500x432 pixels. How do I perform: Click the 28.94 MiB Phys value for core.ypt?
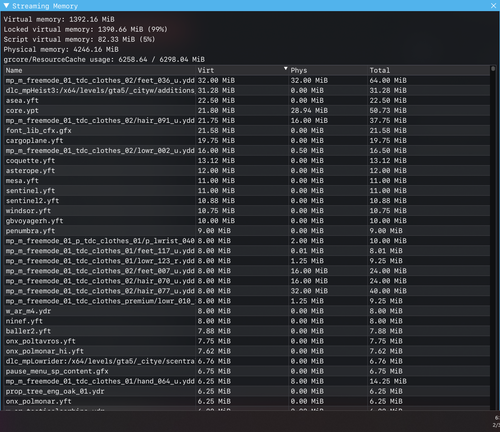[309, 110]
